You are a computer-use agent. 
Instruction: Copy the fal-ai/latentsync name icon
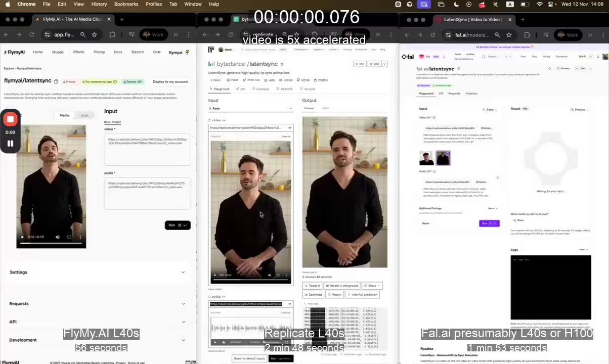[458, 69]
